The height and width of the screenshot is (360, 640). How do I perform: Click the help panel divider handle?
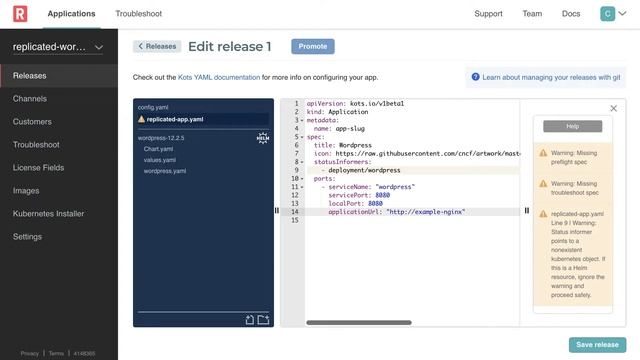click(527, 211)
